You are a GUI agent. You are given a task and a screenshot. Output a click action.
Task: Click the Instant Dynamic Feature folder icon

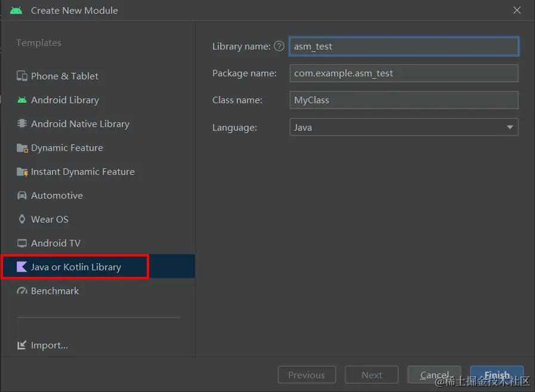(x=22, y=172)
